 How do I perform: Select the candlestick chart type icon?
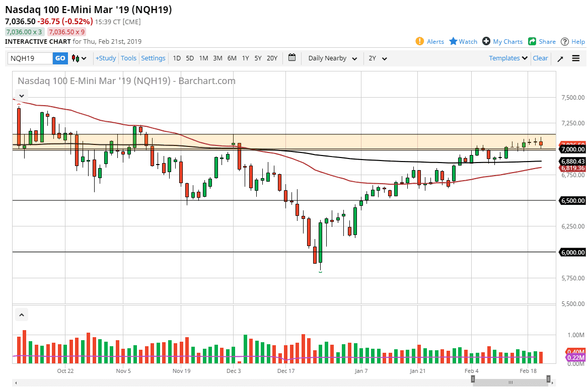[x=75, y=58]
